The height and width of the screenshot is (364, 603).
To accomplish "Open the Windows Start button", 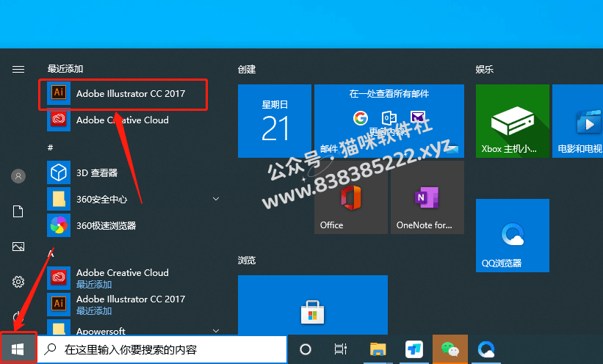I will (18, 349).
